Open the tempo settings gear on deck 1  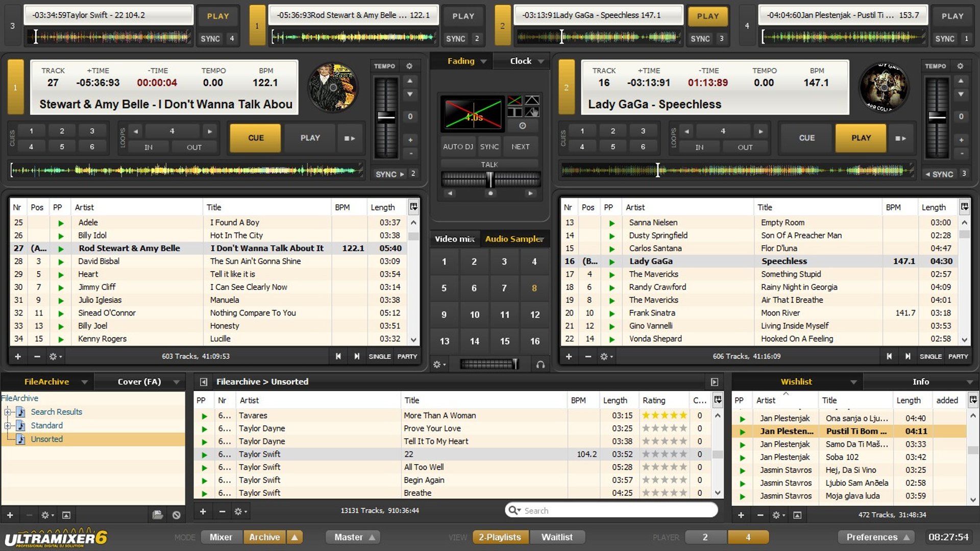pos(409,66)
